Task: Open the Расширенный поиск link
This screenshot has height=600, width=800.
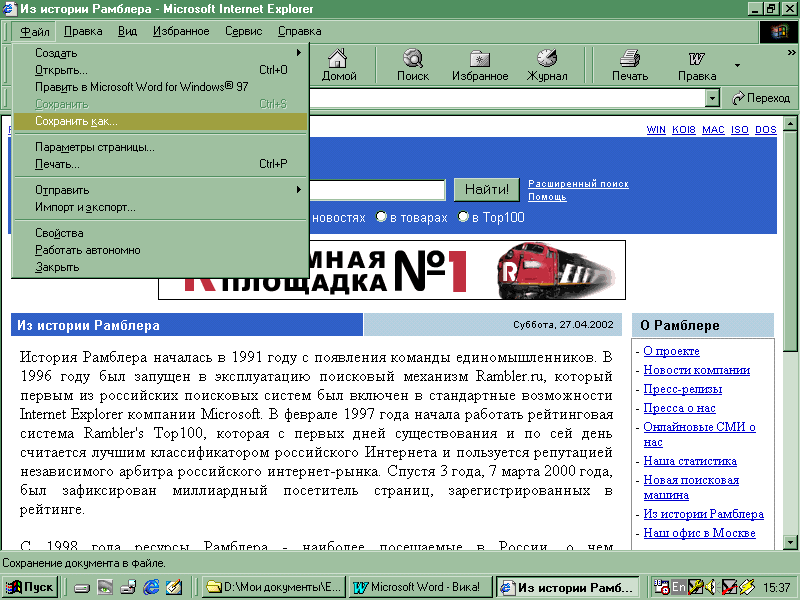Action: (578, 184)
